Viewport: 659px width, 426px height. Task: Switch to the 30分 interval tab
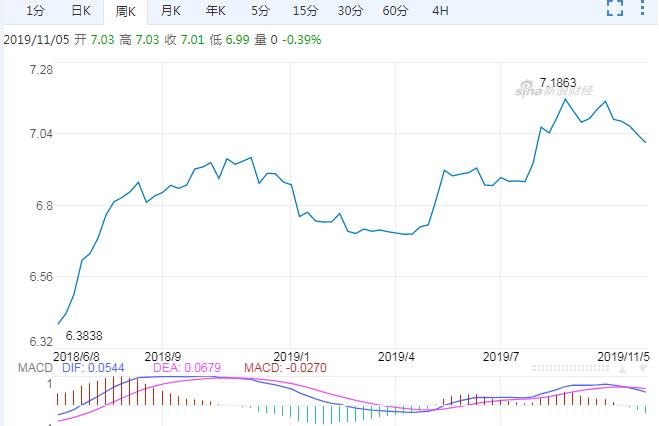(350, 11)
